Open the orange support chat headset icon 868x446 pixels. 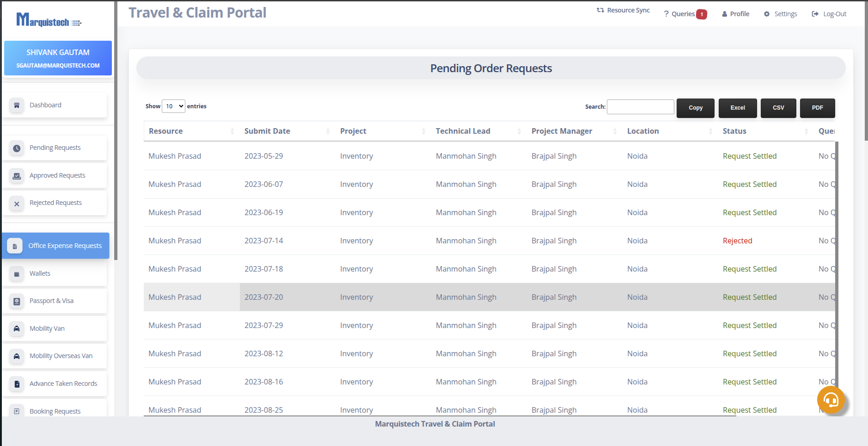pyautogui.click(x=831, y=400)
